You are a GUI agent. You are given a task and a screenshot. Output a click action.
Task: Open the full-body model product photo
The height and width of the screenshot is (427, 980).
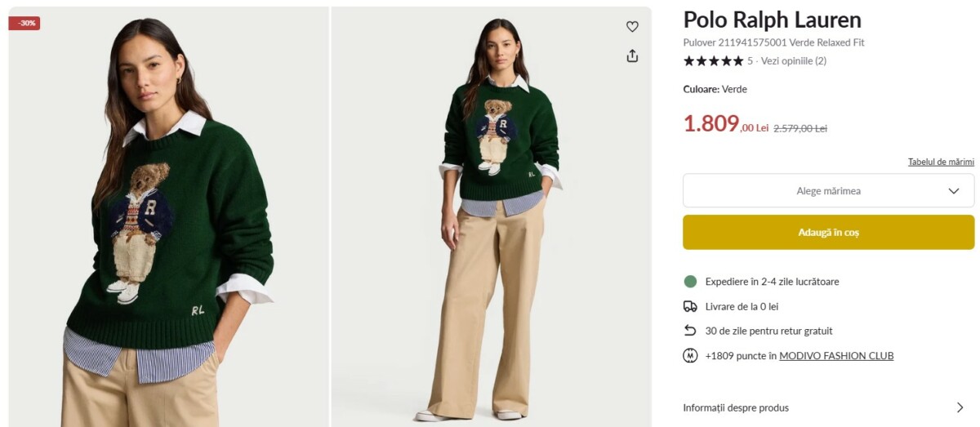tap(491, 216)
